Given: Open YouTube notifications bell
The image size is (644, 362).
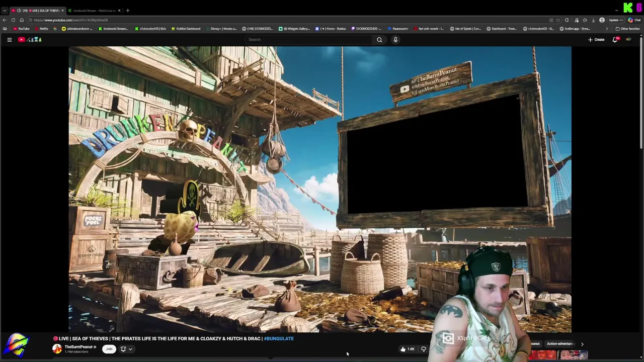Looking at the screenshot, I should (615, 39).
